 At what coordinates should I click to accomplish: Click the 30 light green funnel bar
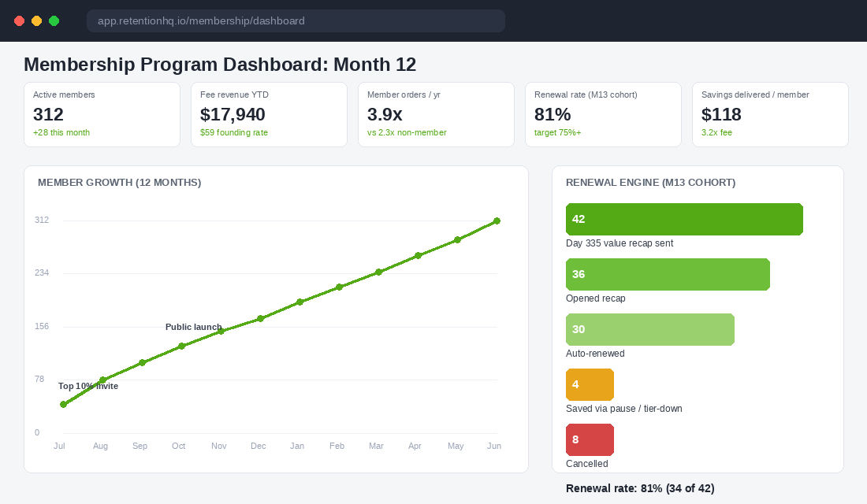(x=650, y=330)
